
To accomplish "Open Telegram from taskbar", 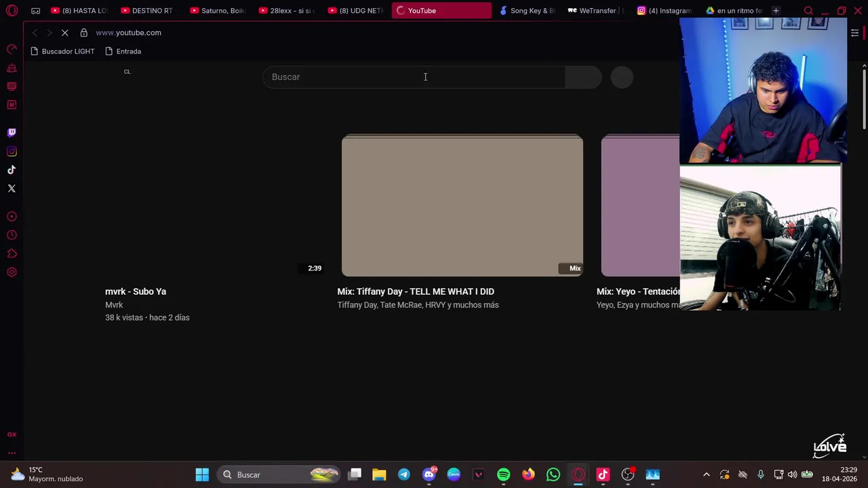I will 403,474.
